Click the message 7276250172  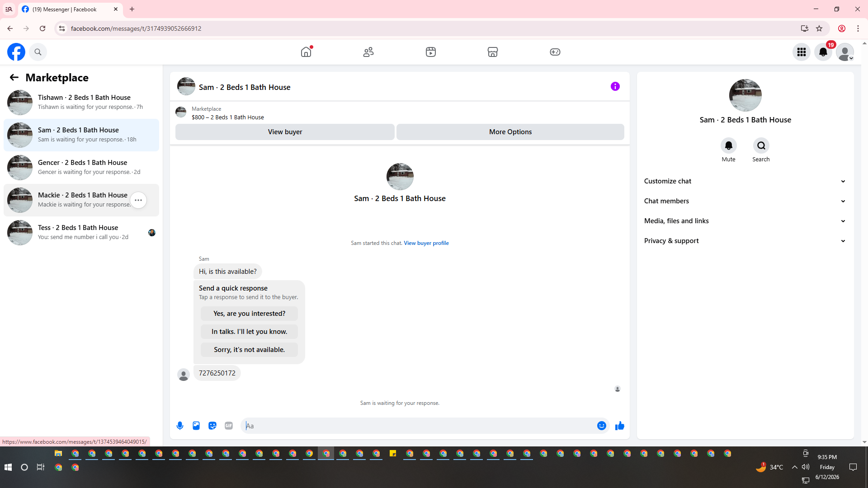coord(217,373)
